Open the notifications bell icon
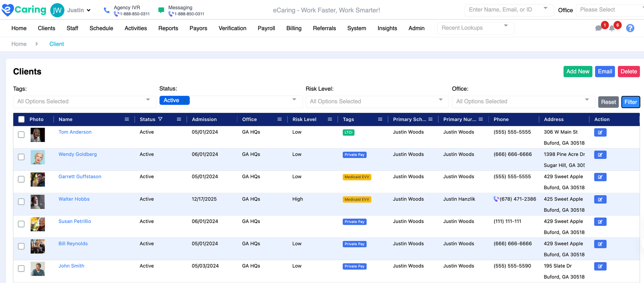This screenshot has width=644, height=283. (612, 28)
